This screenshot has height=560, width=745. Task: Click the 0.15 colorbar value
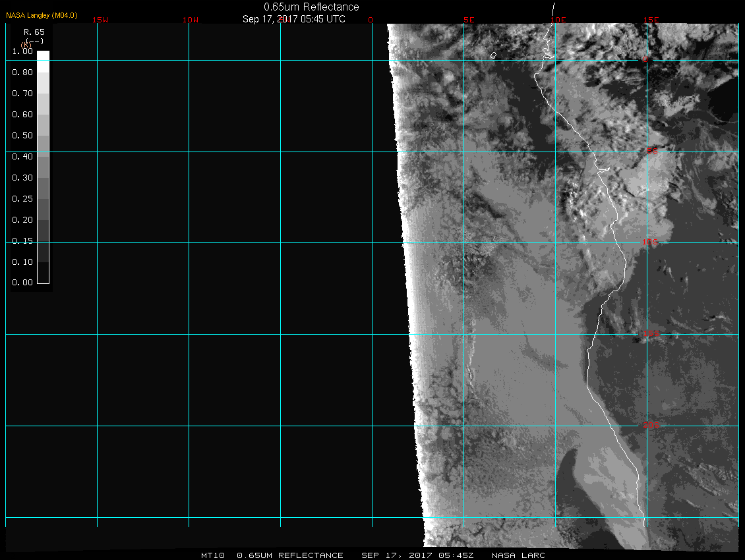click(22, 241)
